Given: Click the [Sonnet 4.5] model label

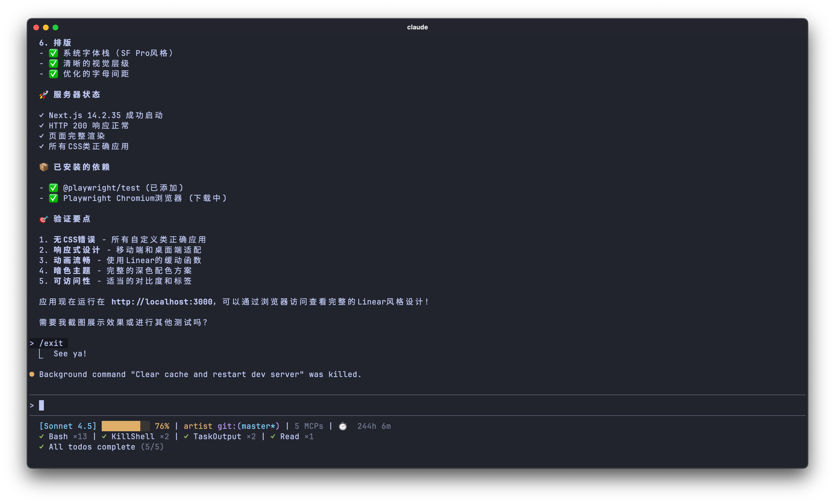Looking at the screenshot, I should point(68,426).
